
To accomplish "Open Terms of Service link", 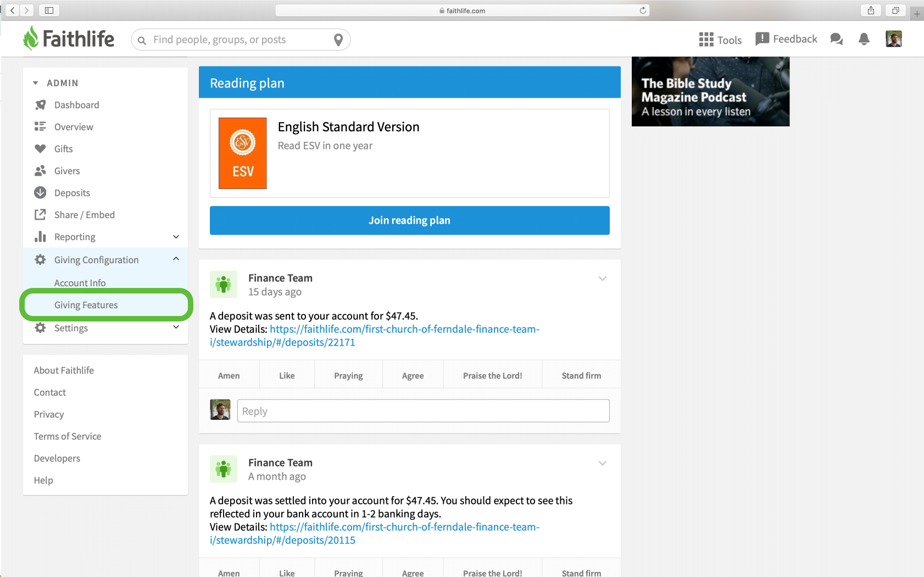I will (68, 436).
